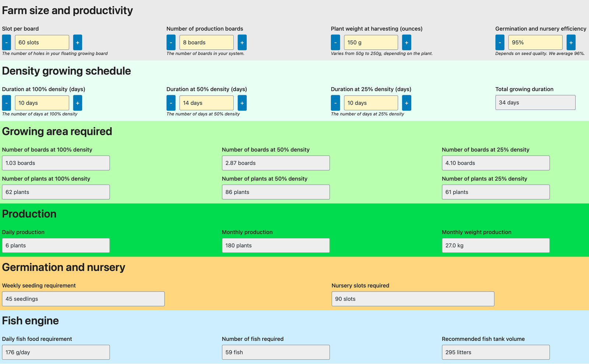Lower Germination and nursery efficiency percentage
Viewport: 589px width, 364px height.
[500, 43]
